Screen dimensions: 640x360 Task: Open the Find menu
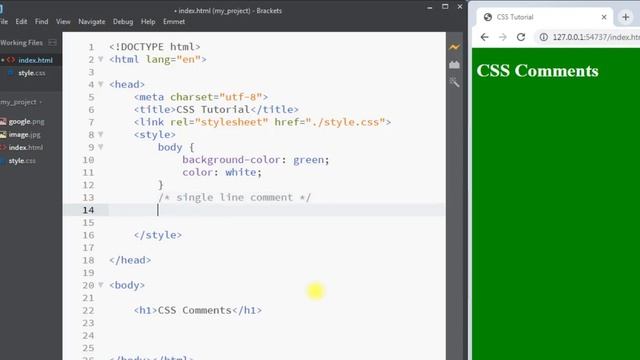[41, 22]
